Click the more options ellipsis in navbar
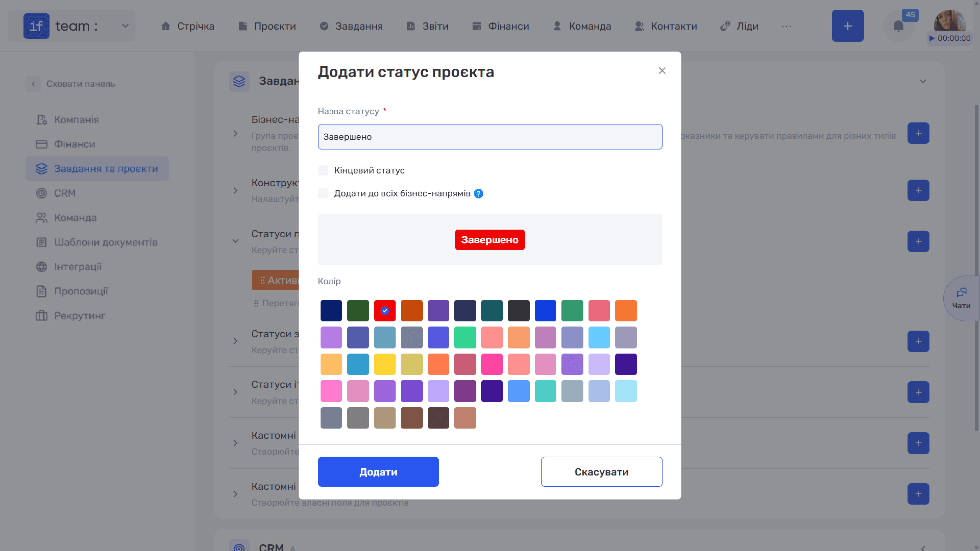 786,26
